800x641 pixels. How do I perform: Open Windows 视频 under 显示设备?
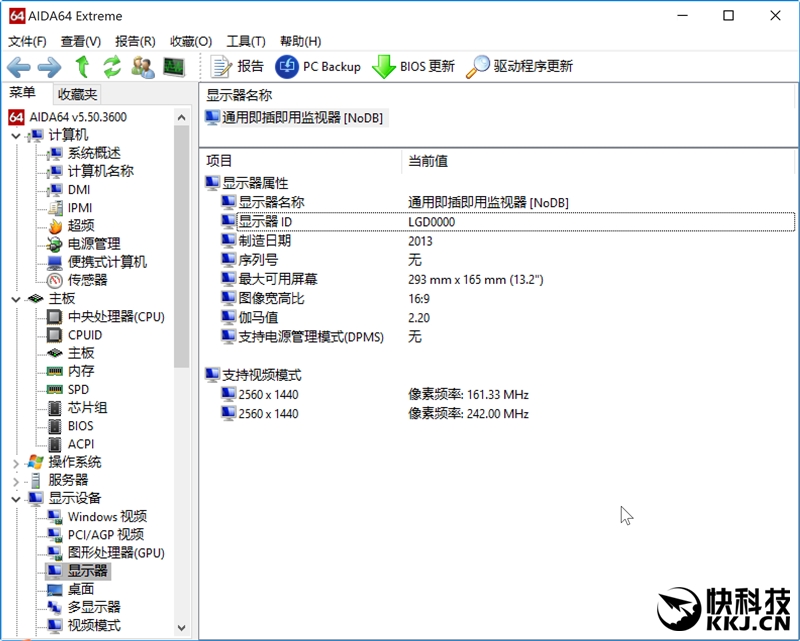(x=107, y=517)
